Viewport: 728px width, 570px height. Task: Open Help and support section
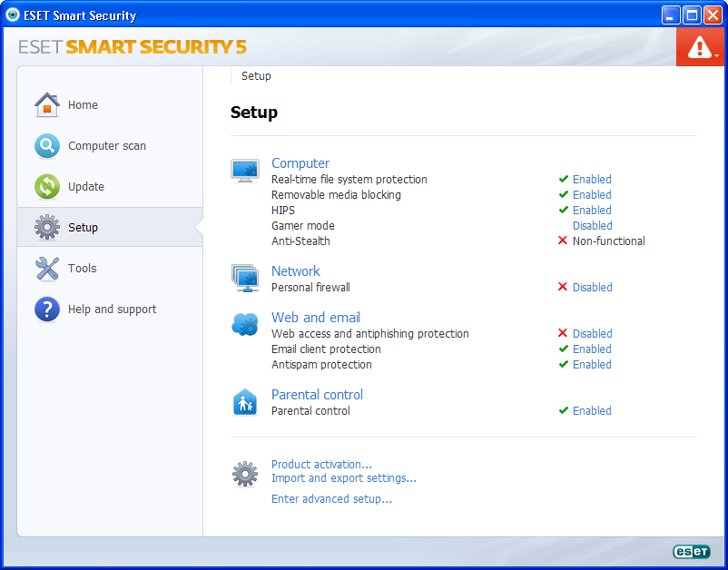(x=110, y=310)
